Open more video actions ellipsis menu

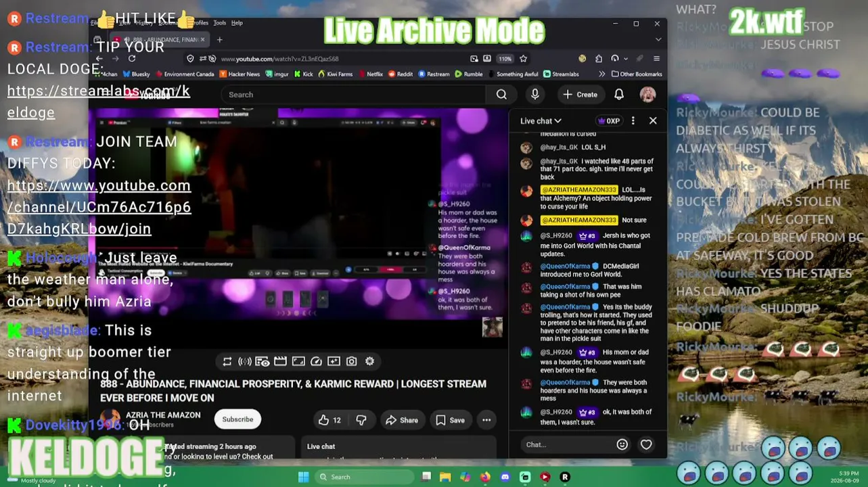tap(486, 420)
